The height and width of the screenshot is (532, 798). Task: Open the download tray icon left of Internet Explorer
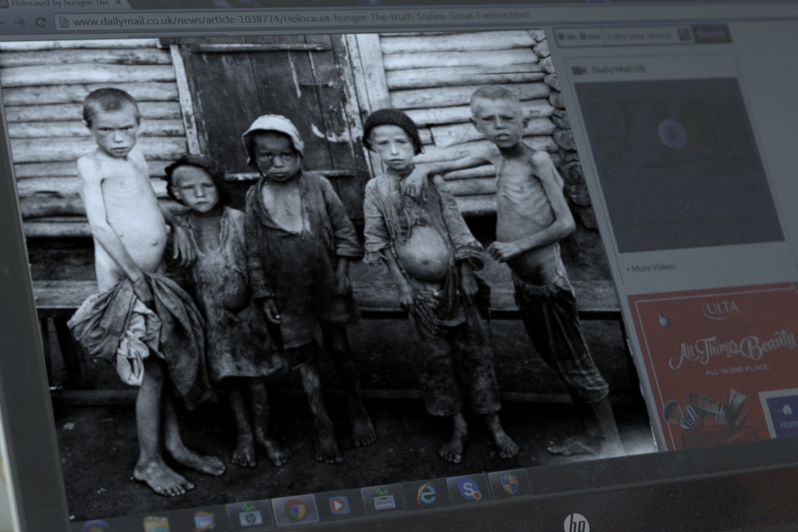point(384,499)
